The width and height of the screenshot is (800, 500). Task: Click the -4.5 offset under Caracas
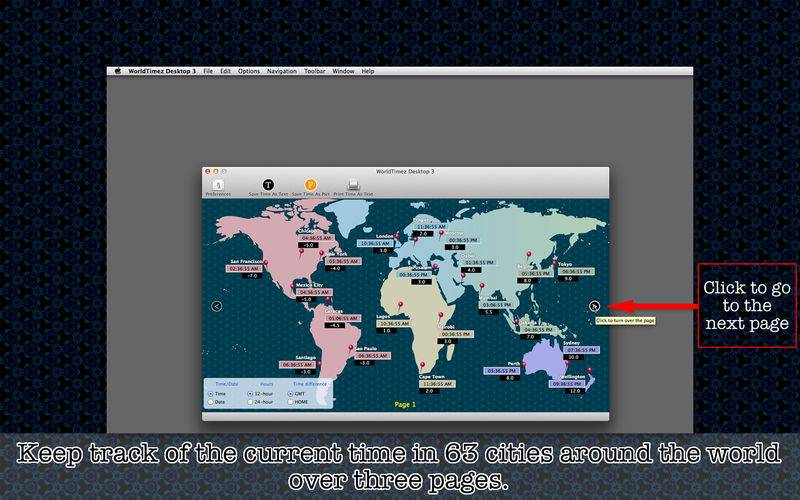[x=334, y=325]
